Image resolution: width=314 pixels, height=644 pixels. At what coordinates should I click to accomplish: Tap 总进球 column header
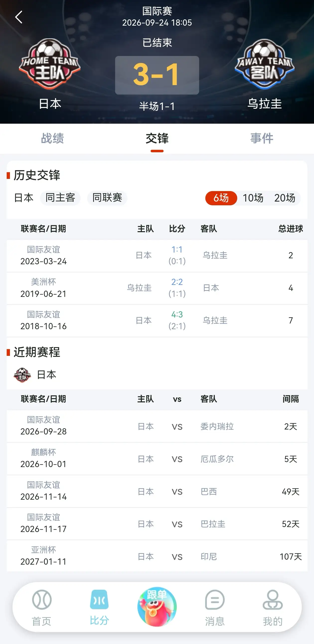(291, 228)
